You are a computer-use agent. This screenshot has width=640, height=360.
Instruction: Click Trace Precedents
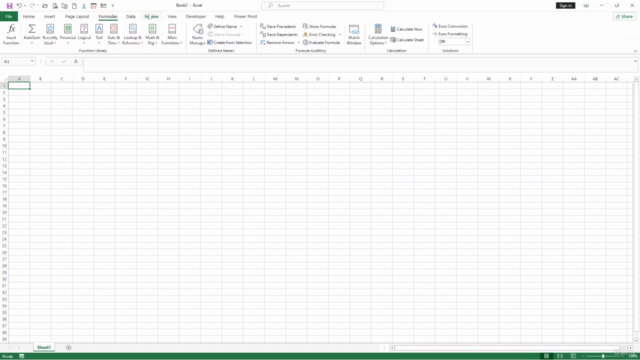(278, 27)
